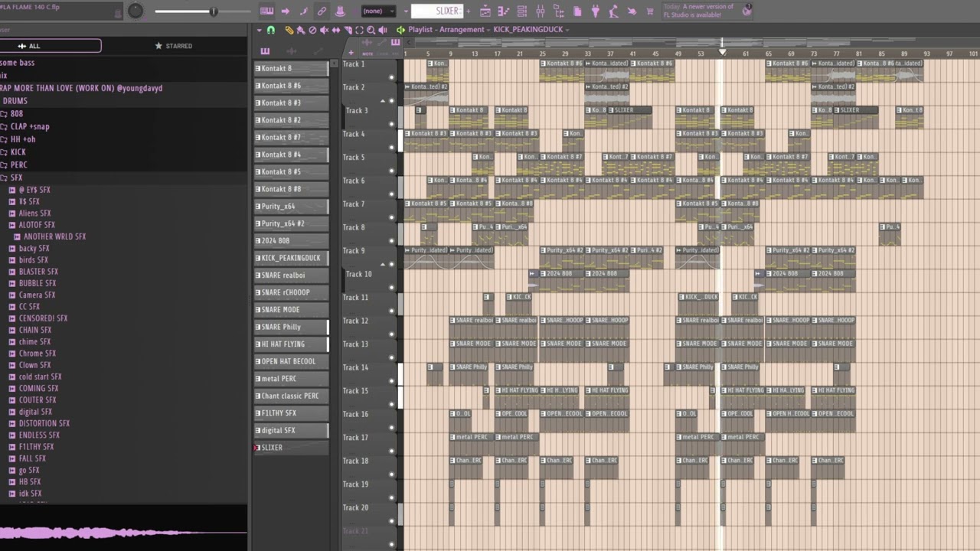Image resolution: width=980 pixels, height=551 pixels.
Task: Select the 2024 808 pattern in picker
Action: (x=292, y=241)
